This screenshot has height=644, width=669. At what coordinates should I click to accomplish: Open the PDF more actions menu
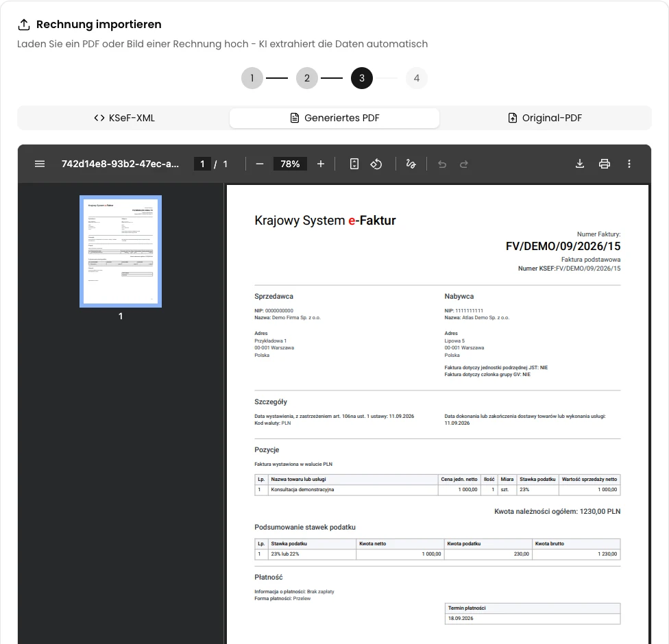tap(629, 164)
